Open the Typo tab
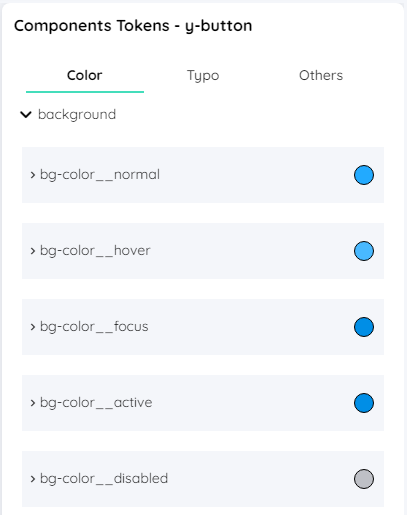 203,75
